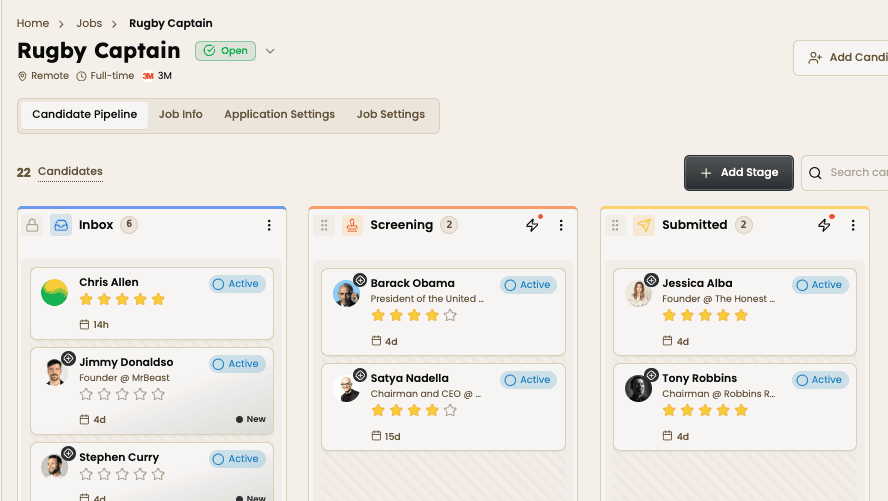888x501 pixels.
Task: Click the Inbox stage lock icon
Action: click(32, 225)
